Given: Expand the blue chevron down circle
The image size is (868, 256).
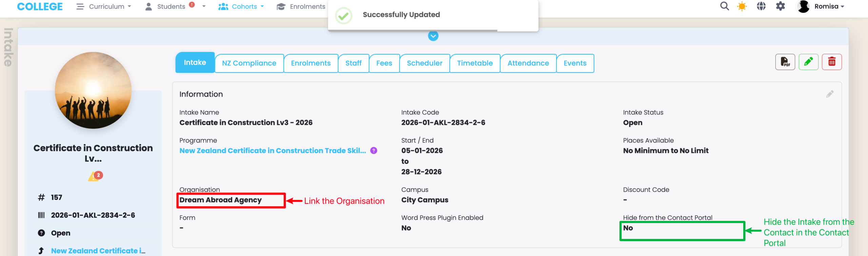Looking at the screenshot, I should (x=433, y=36).
